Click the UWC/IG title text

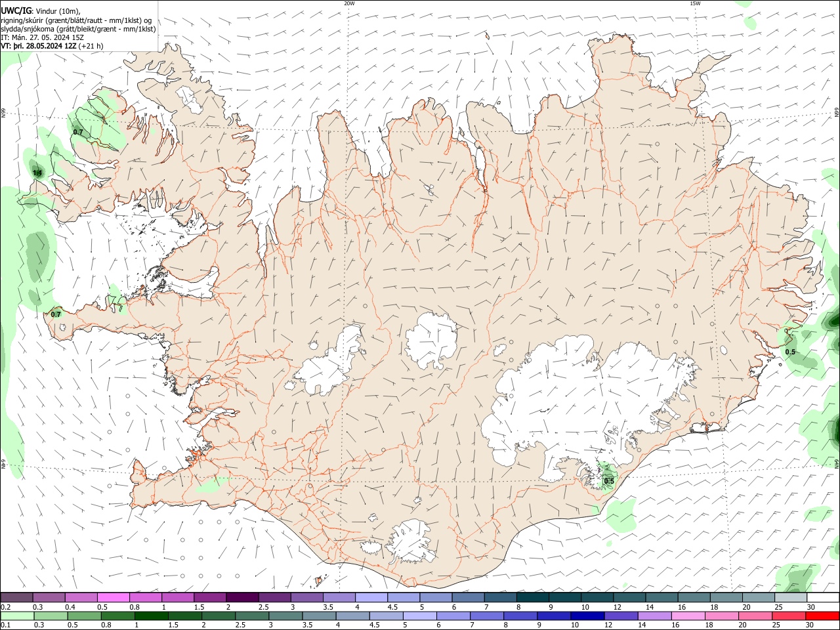[15, 11]
